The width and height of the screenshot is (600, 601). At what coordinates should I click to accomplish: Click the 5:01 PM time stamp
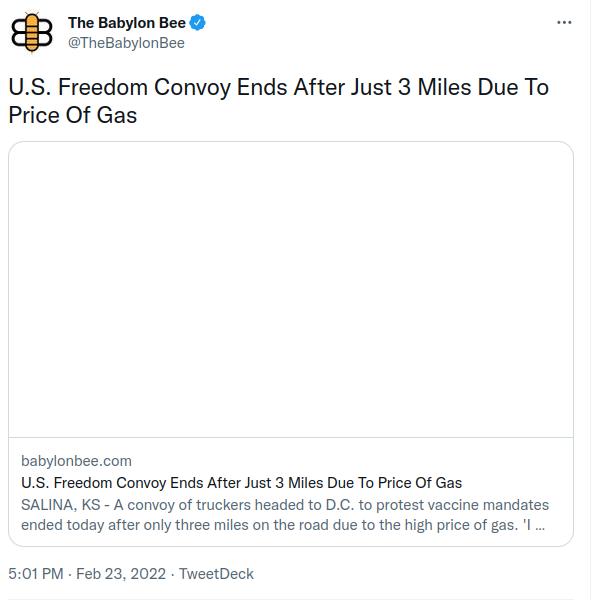point(36,574)
